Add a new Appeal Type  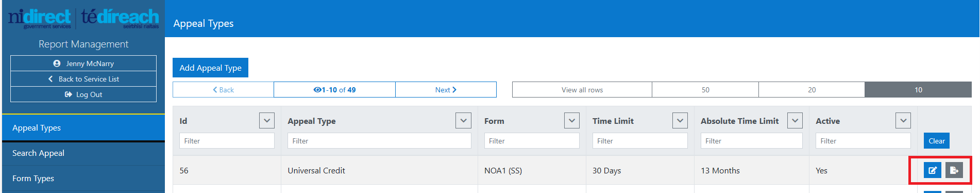(x=210, y=68)
